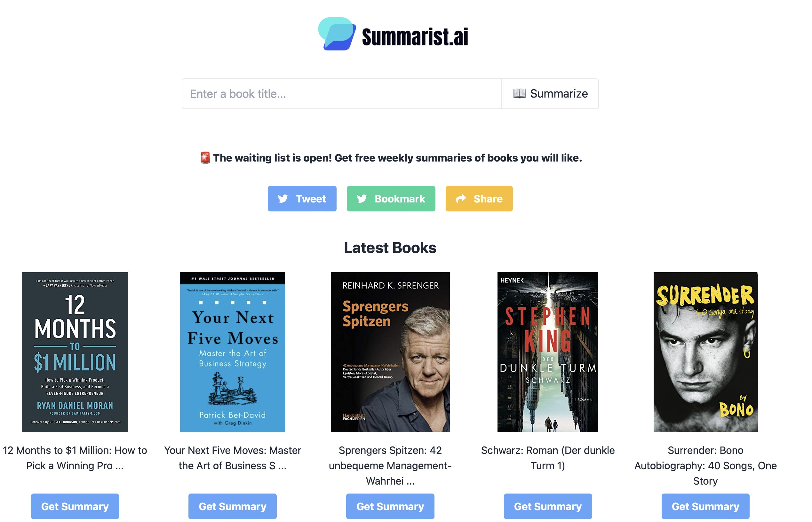
Task: Open the Surrender by Bono cover
Action: pyautogui.click(x=705, y=352)
